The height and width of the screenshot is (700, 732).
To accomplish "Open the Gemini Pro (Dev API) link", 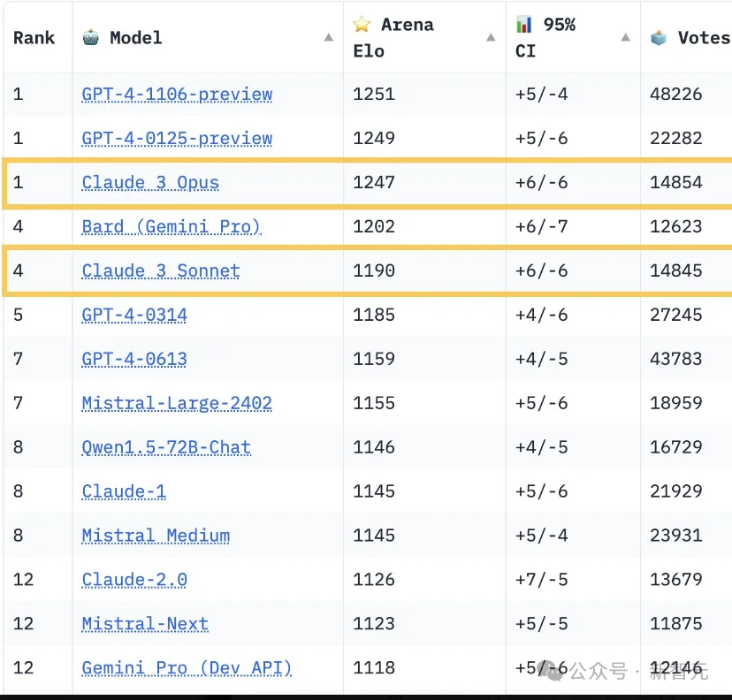I will click(187, 669).
